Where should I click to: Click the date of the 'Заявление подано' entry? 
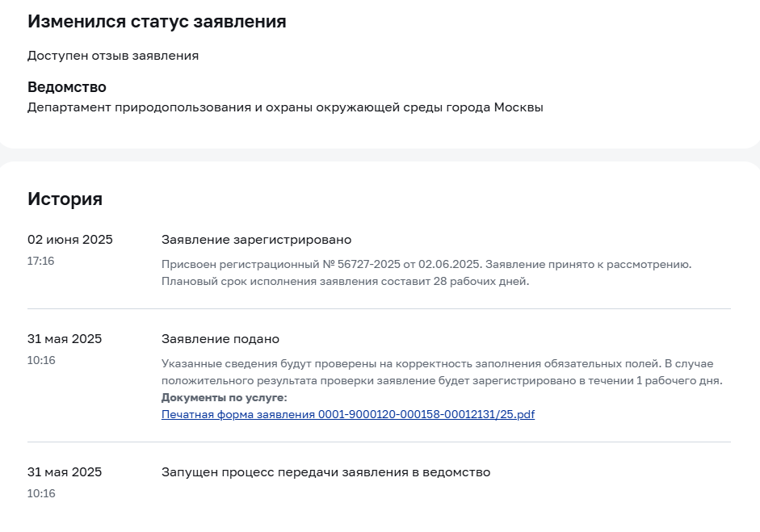[x=65, y=339]
